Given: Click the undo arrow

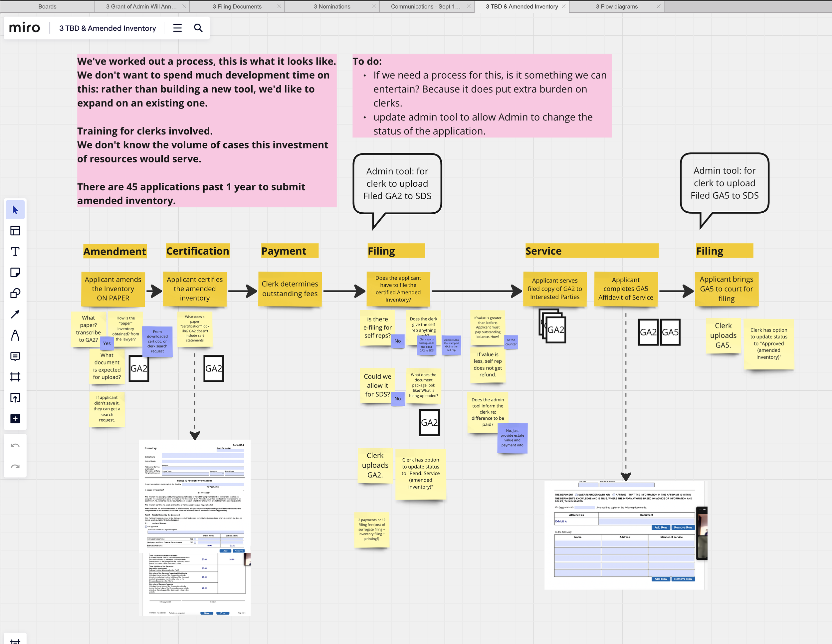Looking at the screenshot, I should click(15, 445).
